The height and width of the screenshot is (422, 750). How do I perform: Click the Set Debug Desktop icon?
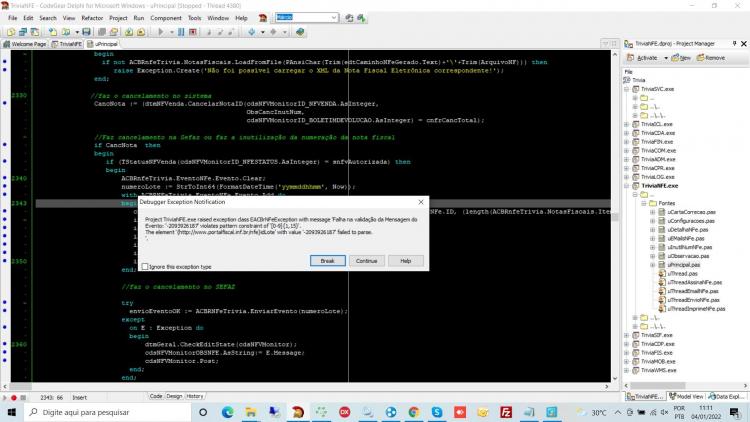(x=361, y=18)
